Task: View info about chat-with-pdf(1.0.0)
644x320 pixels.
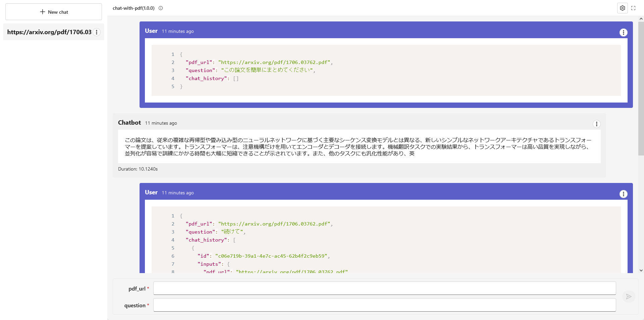Action: (160, 8)
